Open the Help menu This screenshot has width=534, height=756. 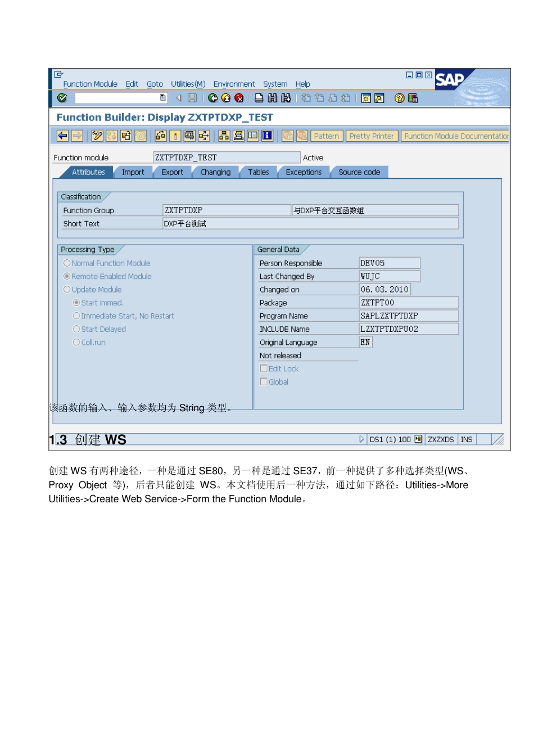coord(303,84)
